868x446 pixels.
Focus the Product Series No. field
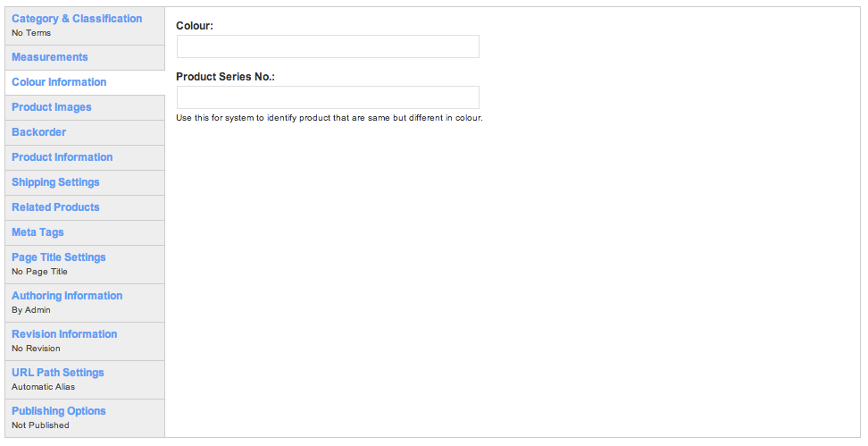[328, 97]
